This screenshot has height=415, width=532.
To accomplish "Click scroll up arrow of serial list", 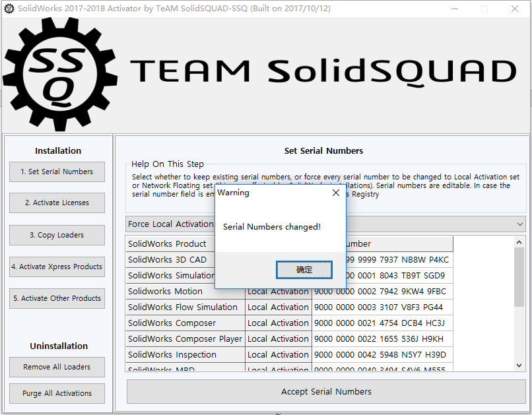I will 519,242.
